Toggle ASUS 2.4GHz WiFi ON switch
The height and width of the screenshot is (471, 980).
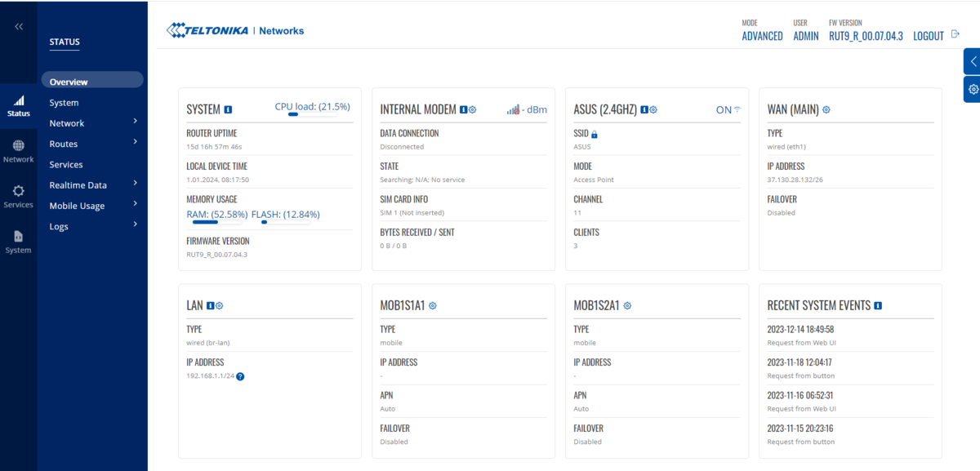(x=728, y=109)
